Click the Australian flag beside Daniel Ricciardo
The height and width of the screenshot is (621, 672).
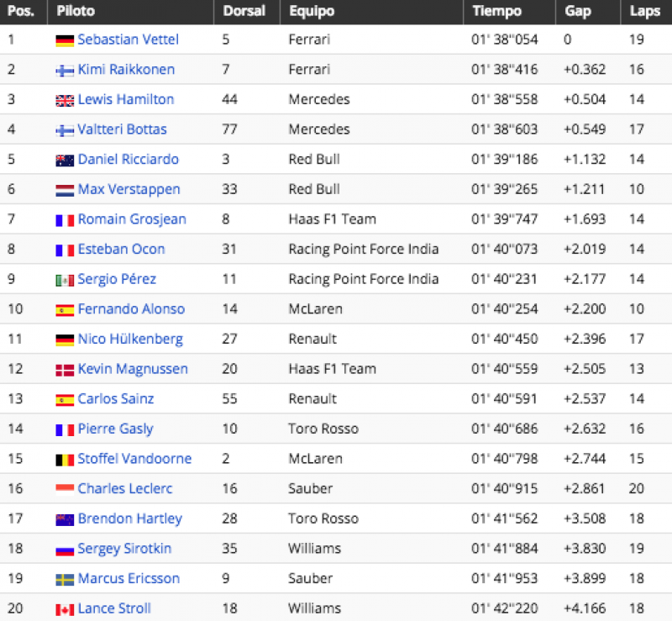coord(65,161)
